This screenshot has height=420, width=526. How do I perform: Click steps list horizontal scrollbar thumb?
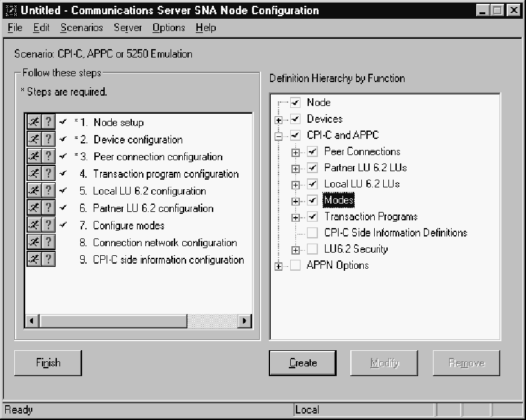coord(113,321)
